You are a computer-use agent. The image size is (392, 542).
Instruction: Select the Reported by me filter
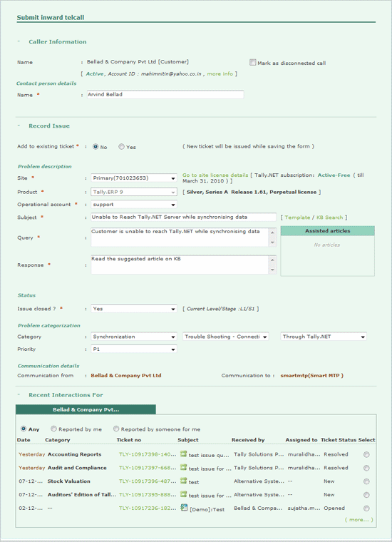click(53, 429)
